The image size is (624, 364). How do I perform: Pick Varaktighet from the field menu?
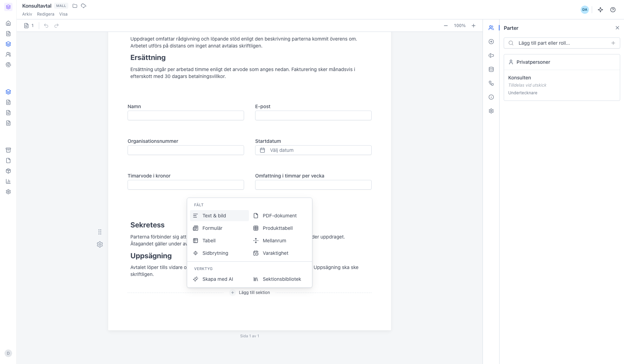(280, 253)
